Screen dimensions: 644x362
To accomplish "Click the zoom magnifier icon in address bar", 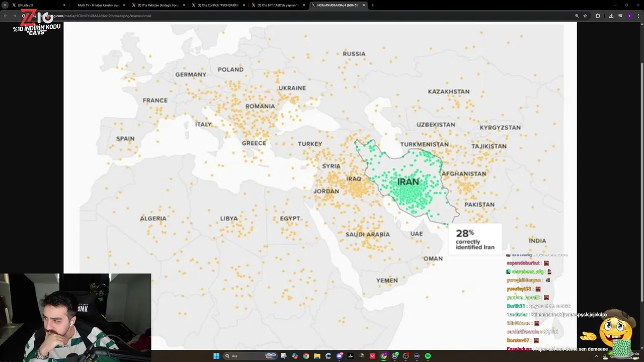I will 577,16.
